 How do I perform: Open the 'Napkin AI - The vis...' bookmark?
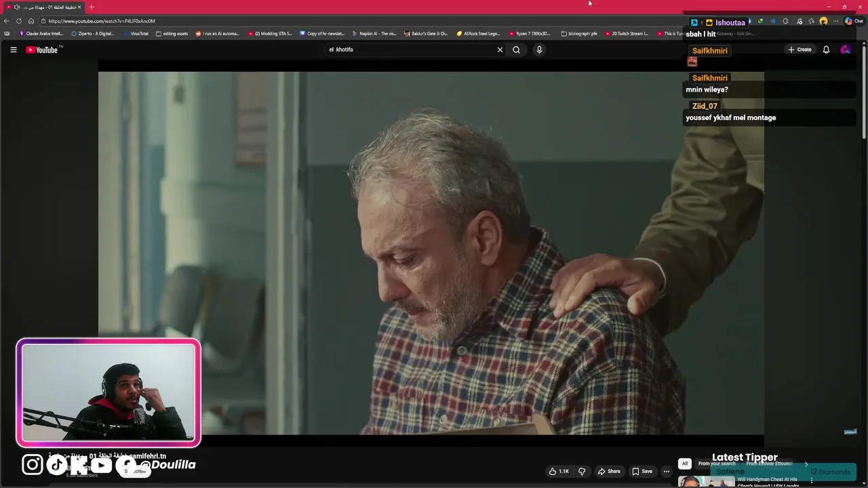[374, 33]
